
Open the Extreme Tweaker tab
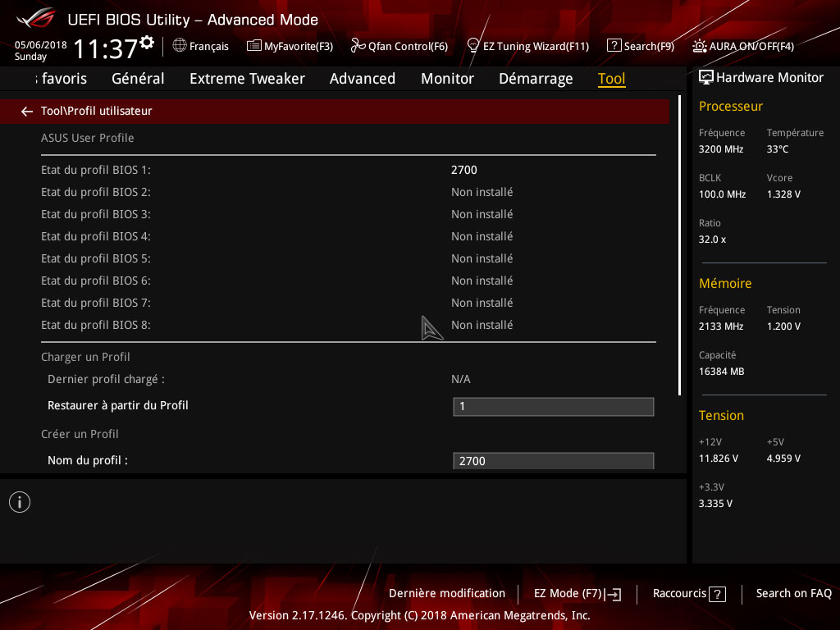pos(247,78)
